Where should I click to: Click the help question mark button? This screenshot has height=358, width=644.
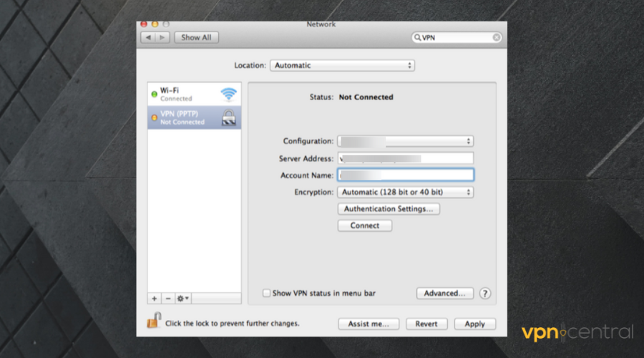click(x=485, y=294)
